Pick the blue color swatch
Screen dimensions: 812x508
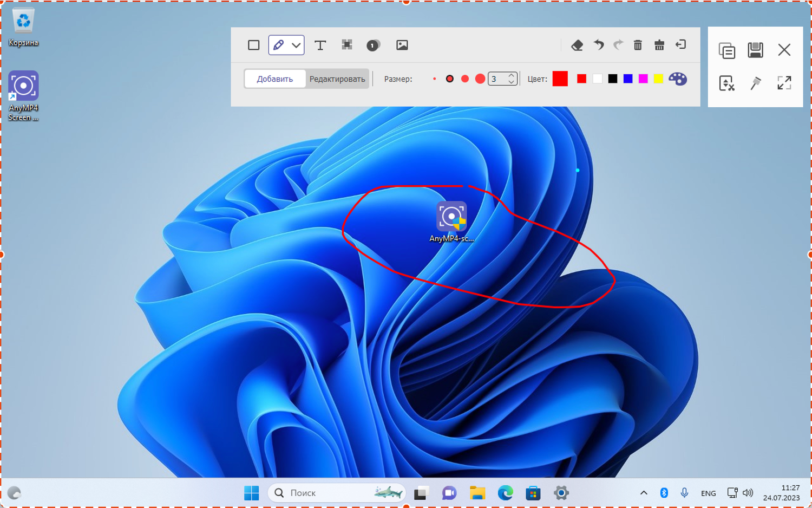pyautogui.click(x=628, y=79)
